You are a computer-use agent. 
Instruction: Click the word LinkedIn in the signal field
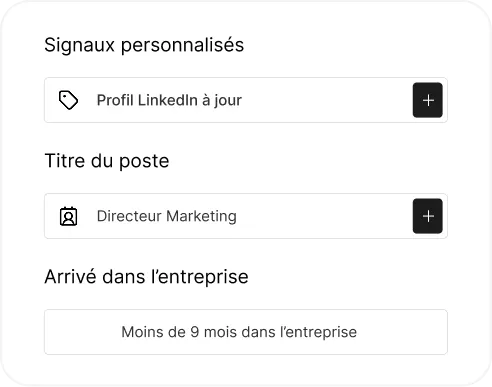coord(168,100)
